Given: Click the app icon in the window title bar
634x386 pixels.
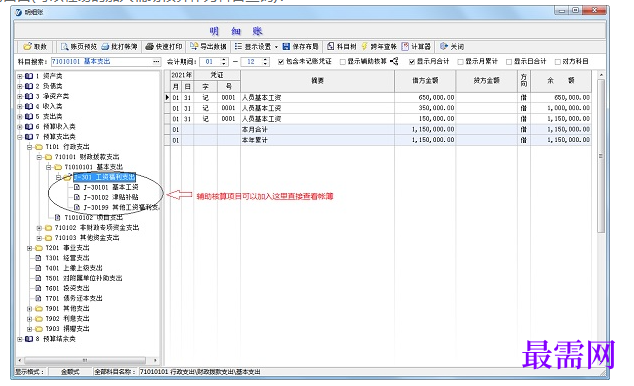Looking at the screenshot, I should (x=19, y=13).
